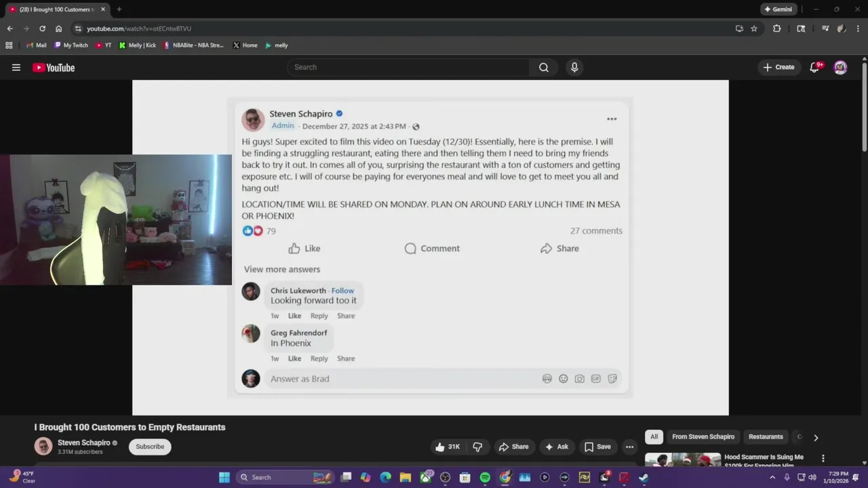
Task: Open volume control in system tray
Action: [x=812, y=477]
